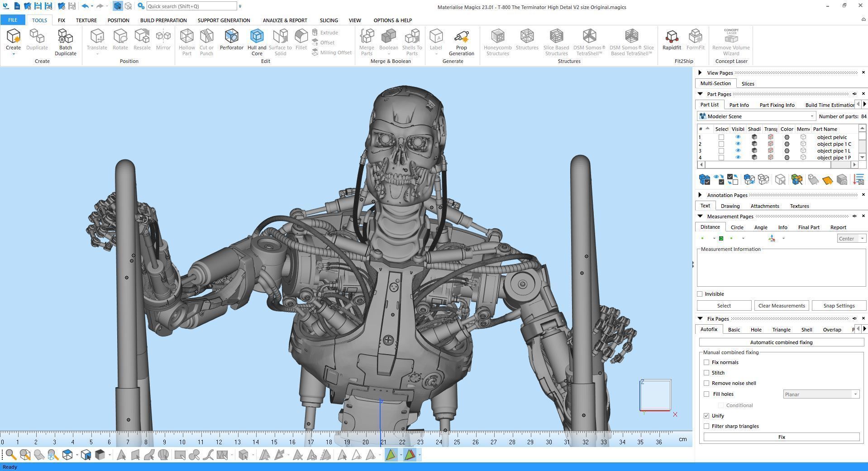Open the Create dropdown arrow
The height and width of the screenshot is (471, 868).
13,54
